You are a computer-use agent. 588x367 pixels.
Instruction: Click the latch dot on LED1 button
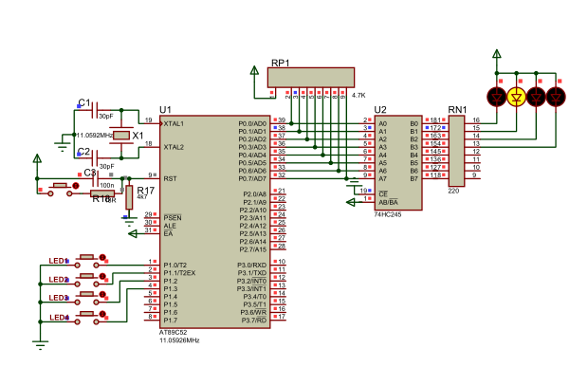click(102, 257)
